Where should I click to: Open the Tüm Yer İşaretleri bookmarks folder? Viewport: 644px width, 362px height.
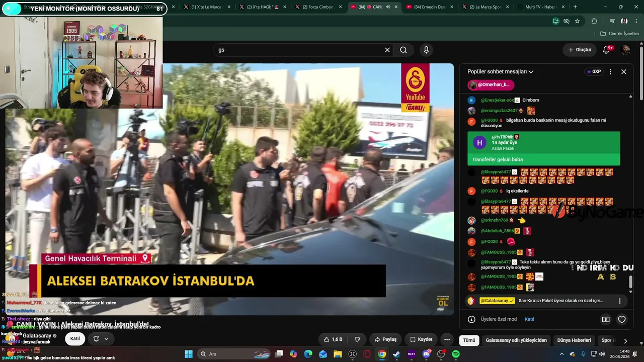pos(619,34)
